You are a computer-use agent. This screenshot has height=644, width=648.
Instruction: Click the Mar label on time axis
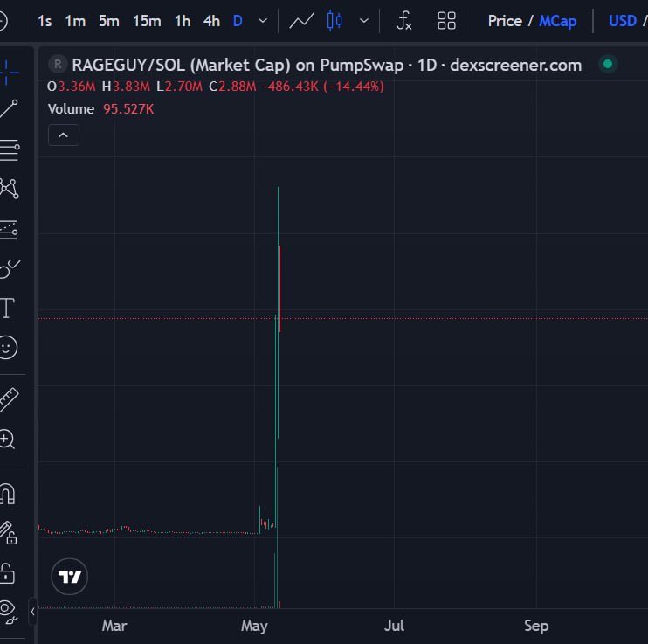(x=114, y=626)
